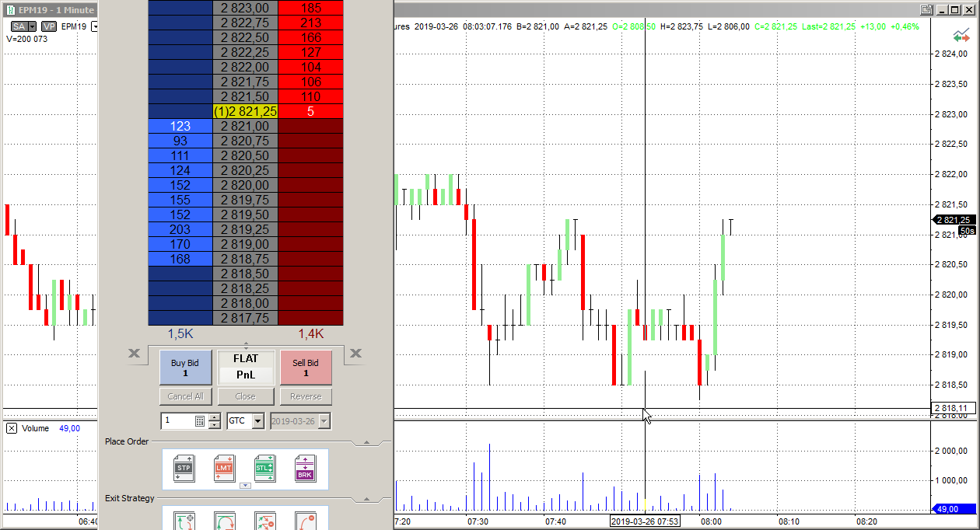Open the SA dropdown arrow
The height and width of the screenshot is (530, 980).
pos(32,26)
